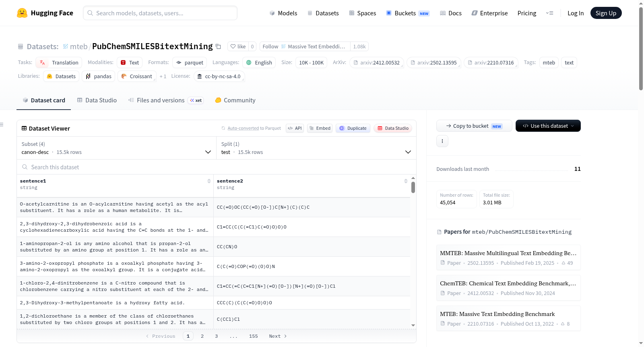Click the Embed button
The height and width of the screenshot is (347, 644).
320,128
